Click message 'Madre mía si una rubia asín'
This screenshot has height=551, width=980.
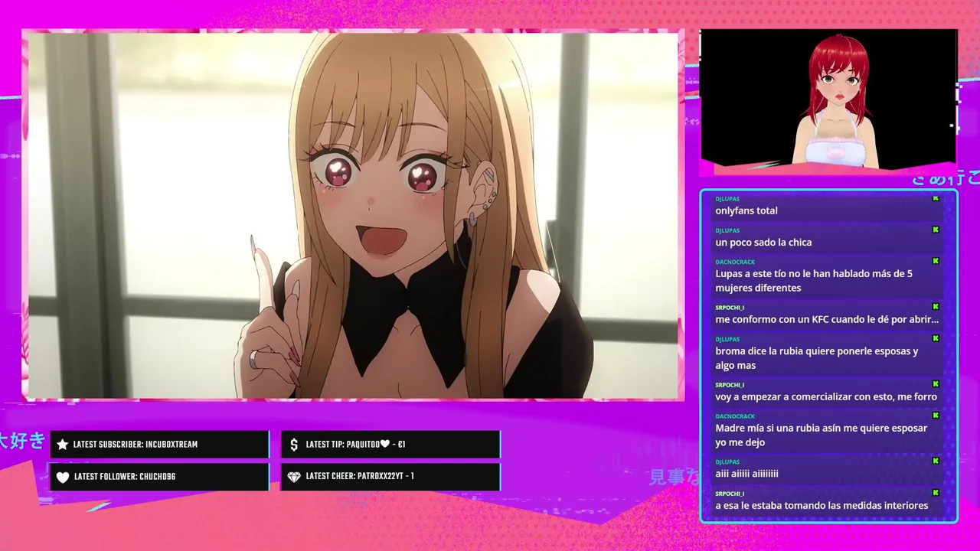(x=822, y=435)
